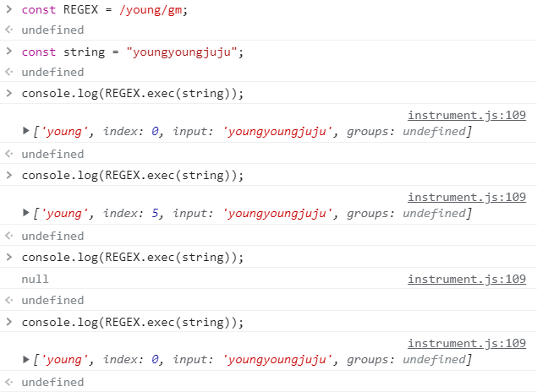The image size is (537, 392).
Task: Click the console.log line directly above null
Action: pos(133,257)
